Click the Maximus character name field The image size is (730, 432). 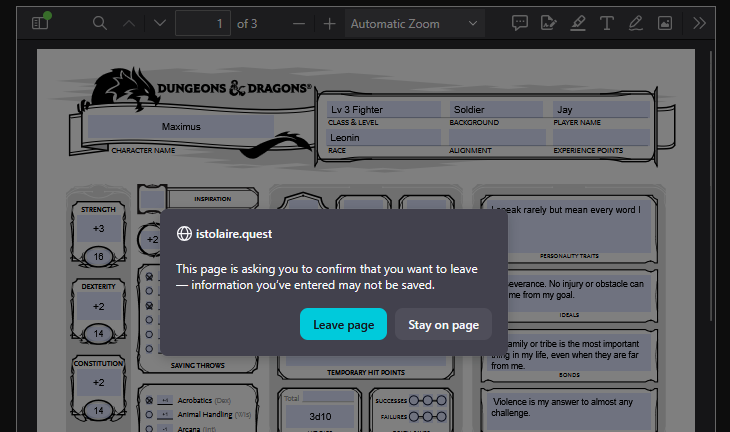coord(181,127)
